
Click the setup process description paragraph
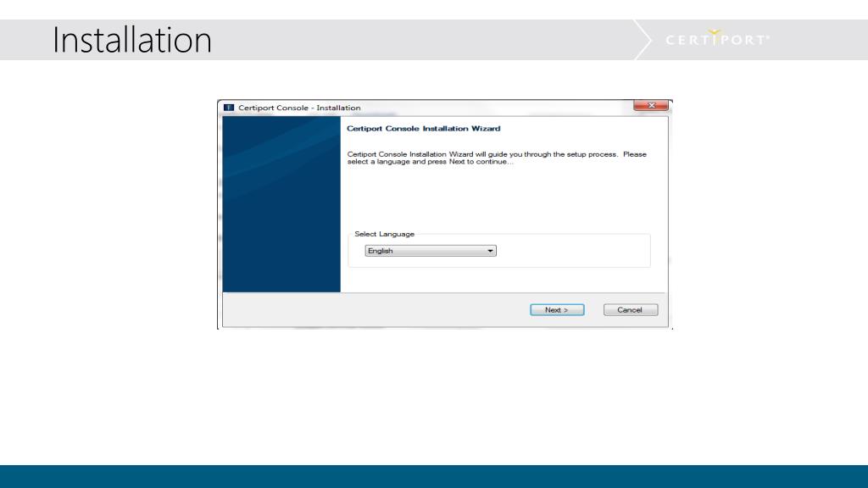click(x=497, y=158)
